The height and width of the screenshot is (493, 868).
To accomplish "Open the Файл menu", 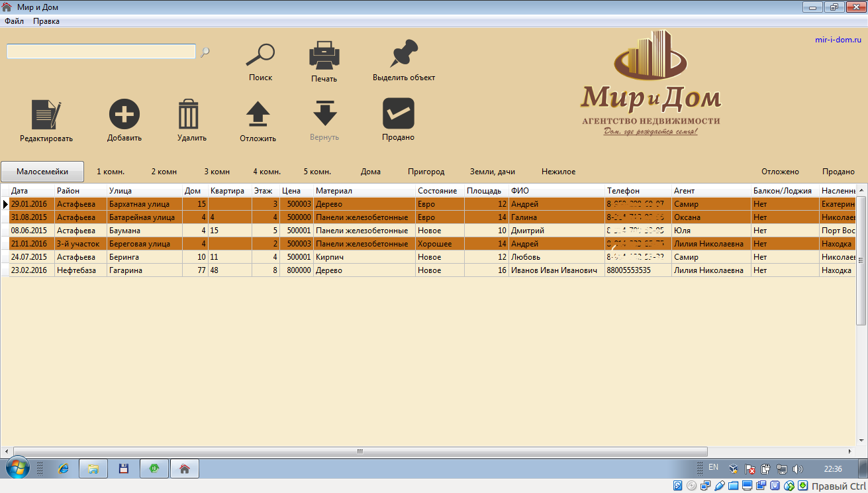I will pyautogui.click(x=14, y=21).
